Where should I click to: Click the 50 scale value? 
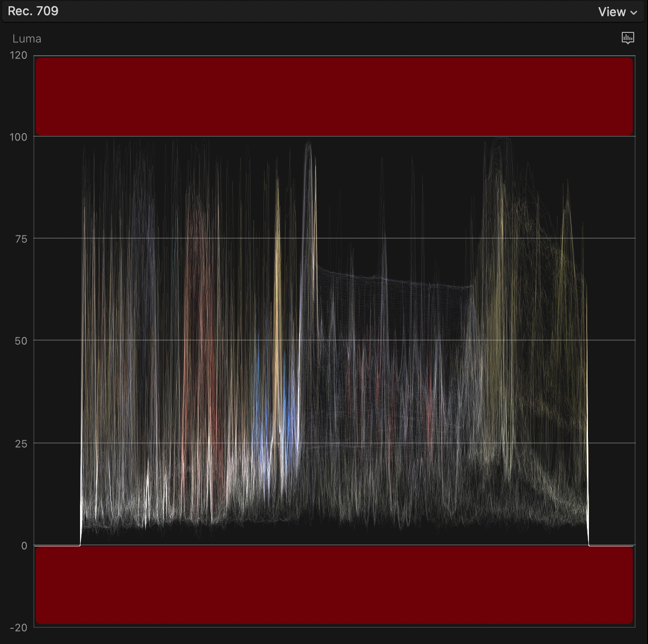click(21, 341)
